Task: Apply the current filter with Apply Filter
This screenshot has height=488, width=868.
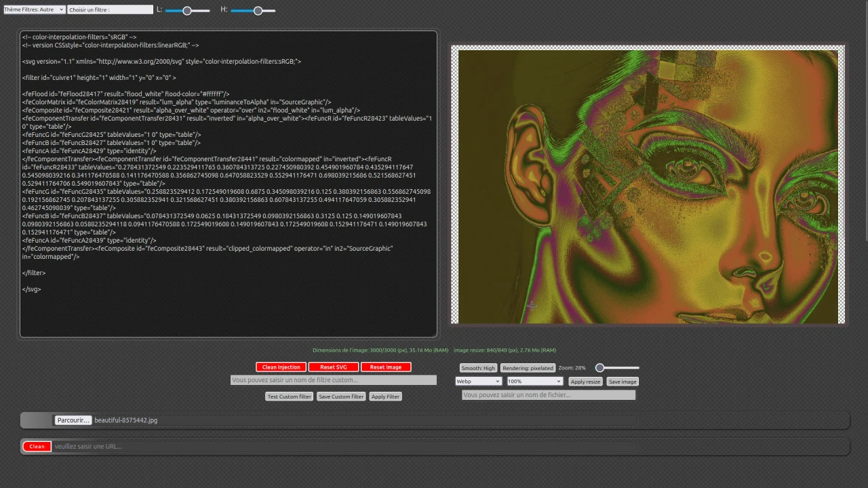Action: (385, 396)
